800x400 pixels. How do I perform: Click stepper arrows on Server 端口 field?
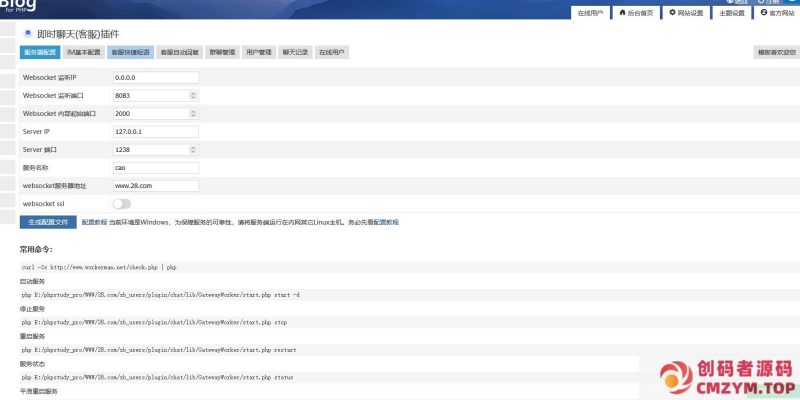193,149
